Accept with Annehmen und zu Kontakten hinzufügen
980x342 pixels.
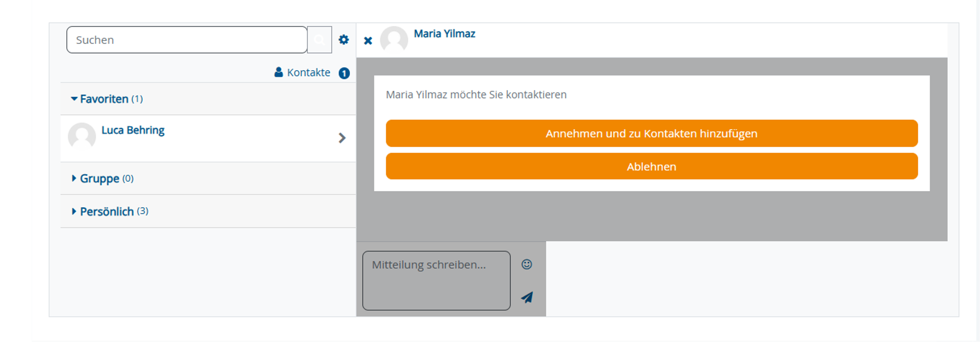point(651,133)
